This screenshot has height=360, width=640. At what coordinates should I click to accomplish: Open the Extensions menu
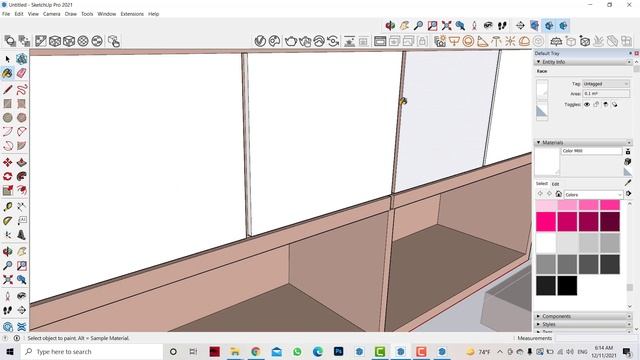coord(132,14)
